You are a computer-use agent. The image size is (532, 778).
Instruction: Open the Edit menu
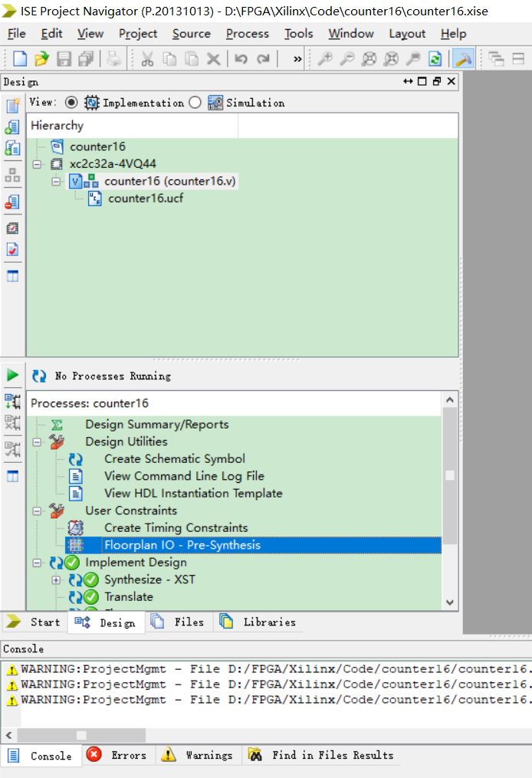click(51, 34)
